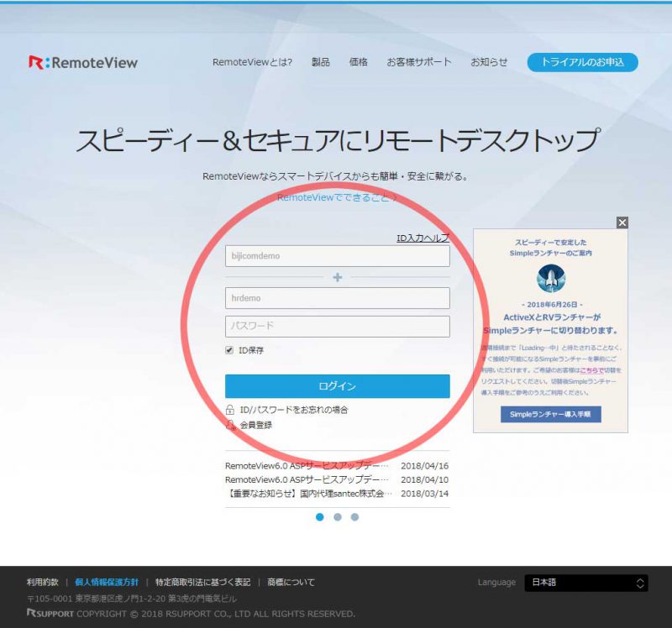This screenshot has height=628, width=672.
Task: Select the third news carousel dot
Action: click(x=354, y=517)
